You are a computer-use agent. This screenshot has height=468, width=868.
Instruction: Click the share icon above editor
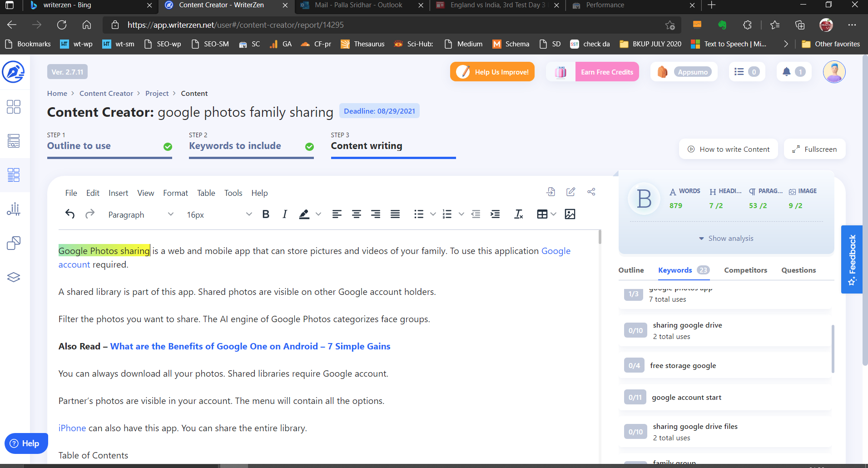pyautogui.click(x=591, y=192)
